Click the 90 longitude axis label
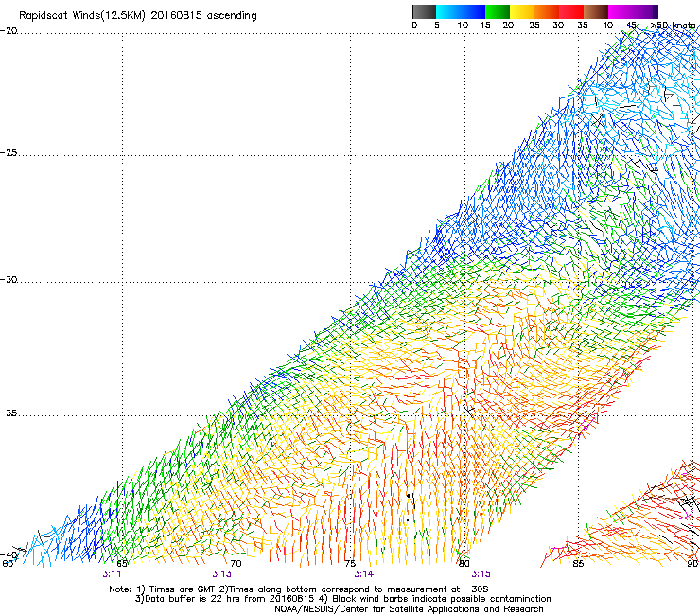The height and width of the screenshot is (615, 700). tap(692, 563)
